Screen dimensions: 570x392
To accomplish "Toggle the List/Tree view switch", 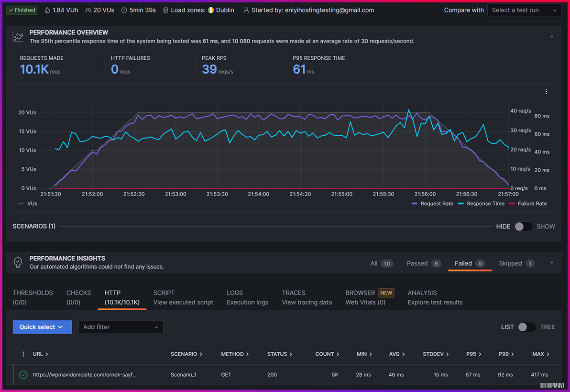I will (526, 327).
